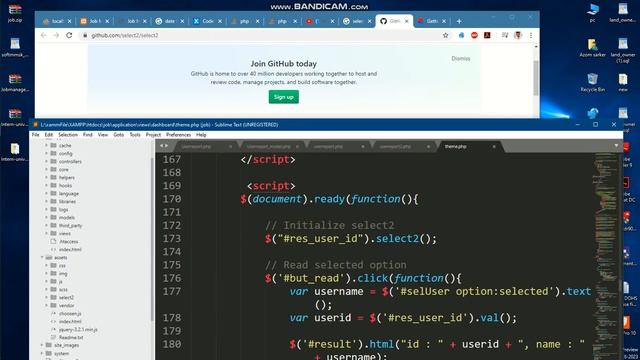This screenshot has width=640, height=360.
Task: Open the Recycle Bin desktop icon
Action: 593,82
